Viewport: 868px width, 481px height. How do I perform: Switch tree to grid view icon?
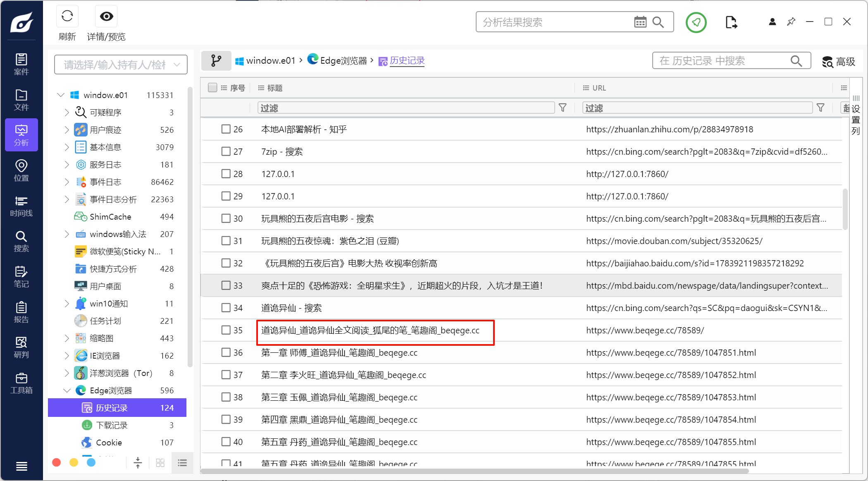click(160, 463)
